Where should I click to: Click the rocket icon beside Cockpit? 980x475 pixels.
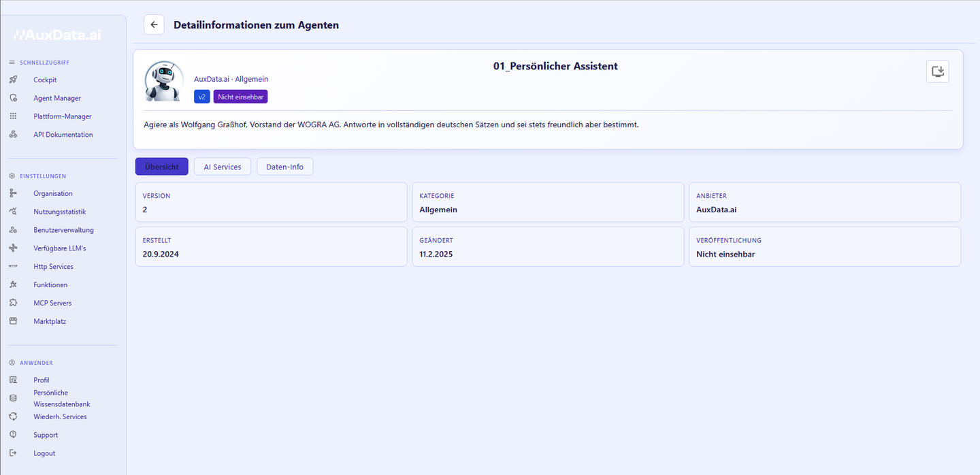point(13,80)
